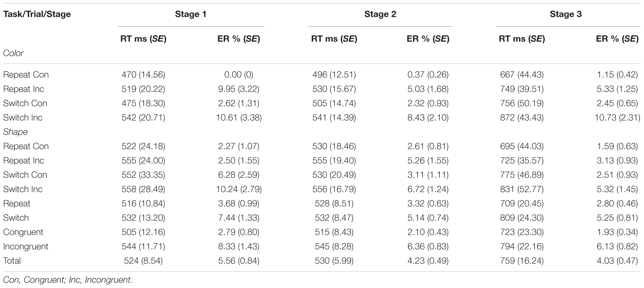The height and width of the screenshot is (288, 644).
Task: Select the Color Repeat Con row label
Action: [26, 75]
